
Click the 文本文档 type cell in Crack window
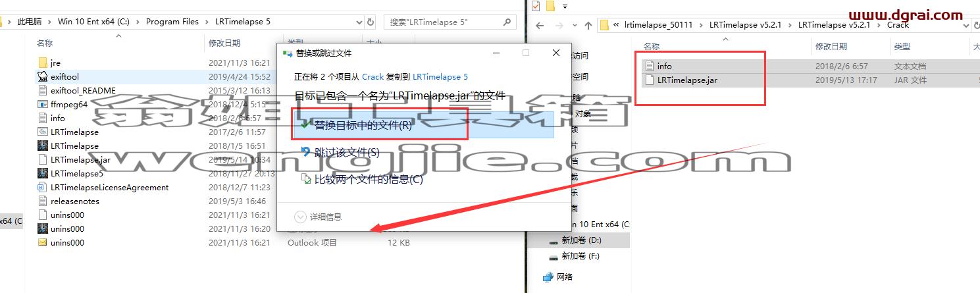point(910,66)
